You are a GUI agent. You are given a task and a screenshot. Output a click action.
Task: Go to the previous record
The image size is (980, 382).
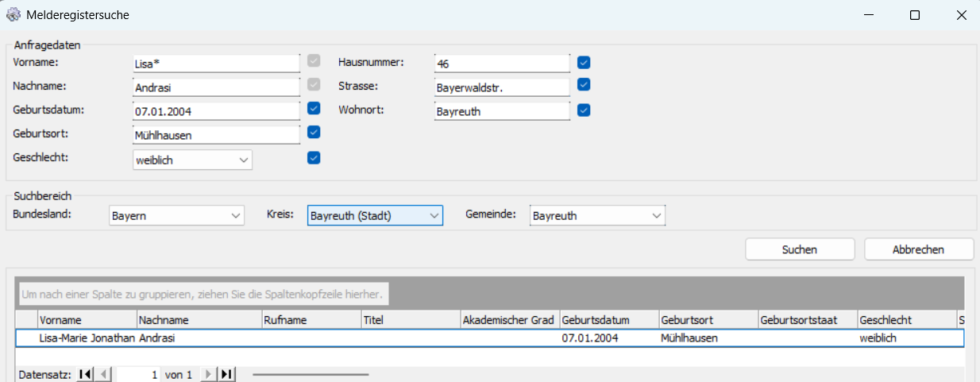tap(105, 374)
